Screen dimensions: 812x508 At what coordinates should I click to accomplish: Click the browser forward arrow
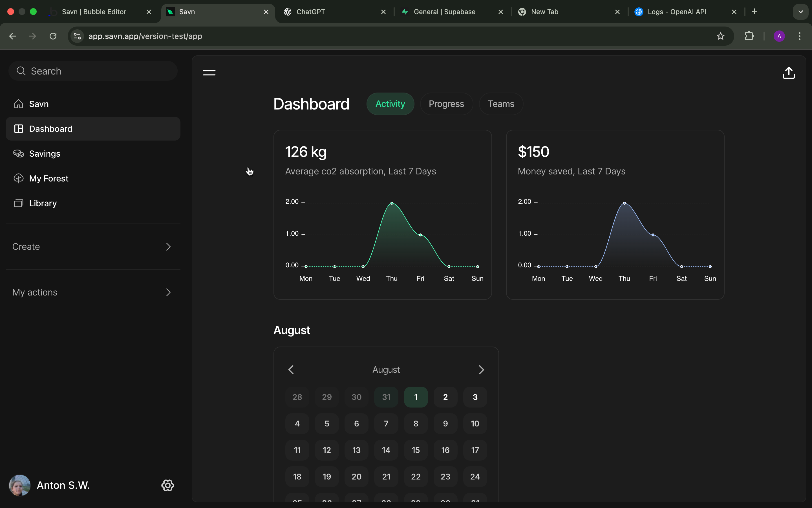click(32, 36)
